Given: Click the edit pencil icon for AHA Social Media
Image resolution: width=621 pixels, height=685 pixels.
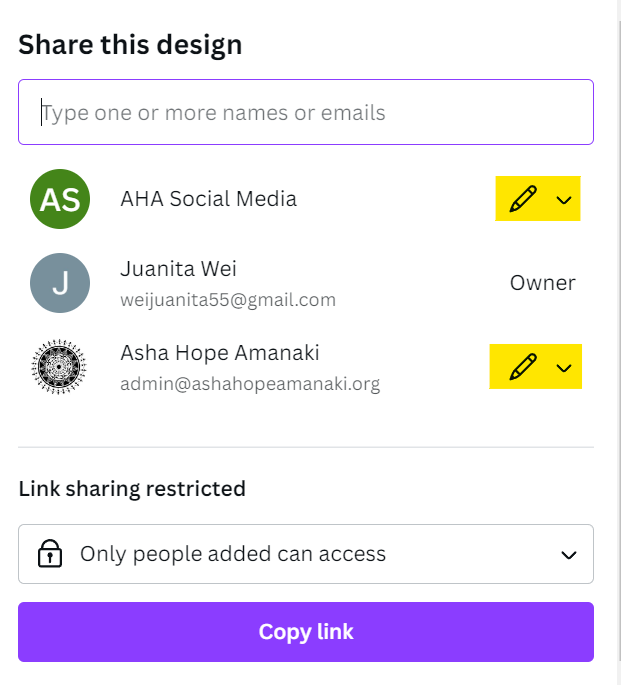Looking at the screenshot, I should (521, 199).
